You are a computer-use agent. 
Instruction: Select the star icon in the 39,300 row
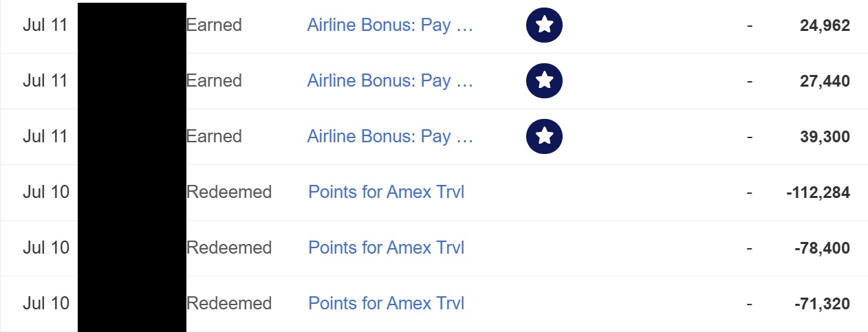tap(544, 137)
